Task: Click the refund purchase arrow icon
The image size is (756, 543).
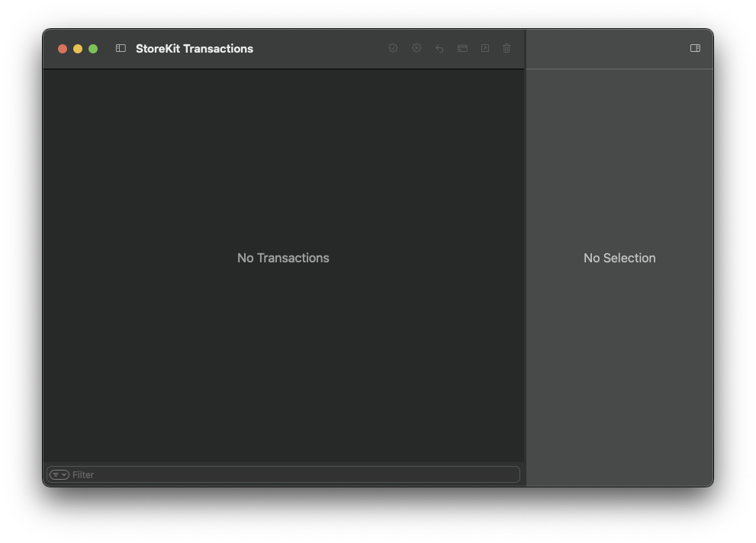Action: [439, 48]
